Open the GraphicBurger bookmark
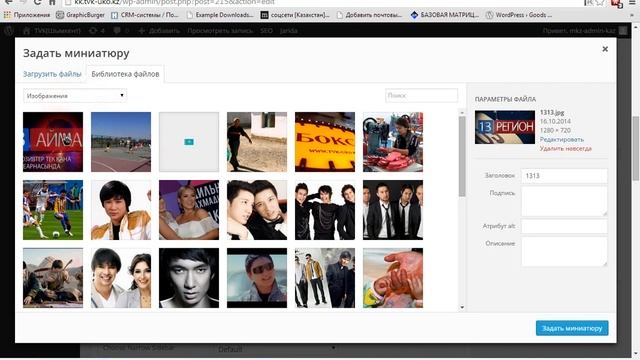Screen dimensions: 640x360 80,15
